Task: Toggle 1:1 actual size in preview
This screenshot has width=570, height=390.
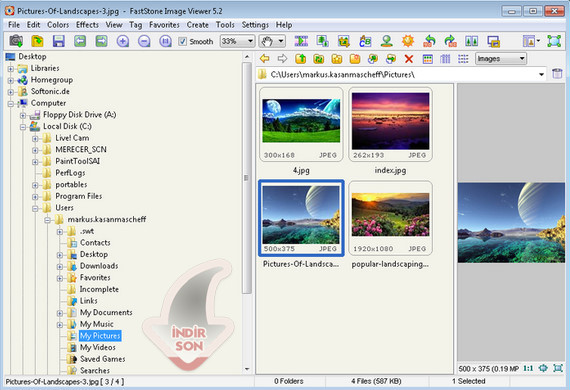Action: (528, 368)
